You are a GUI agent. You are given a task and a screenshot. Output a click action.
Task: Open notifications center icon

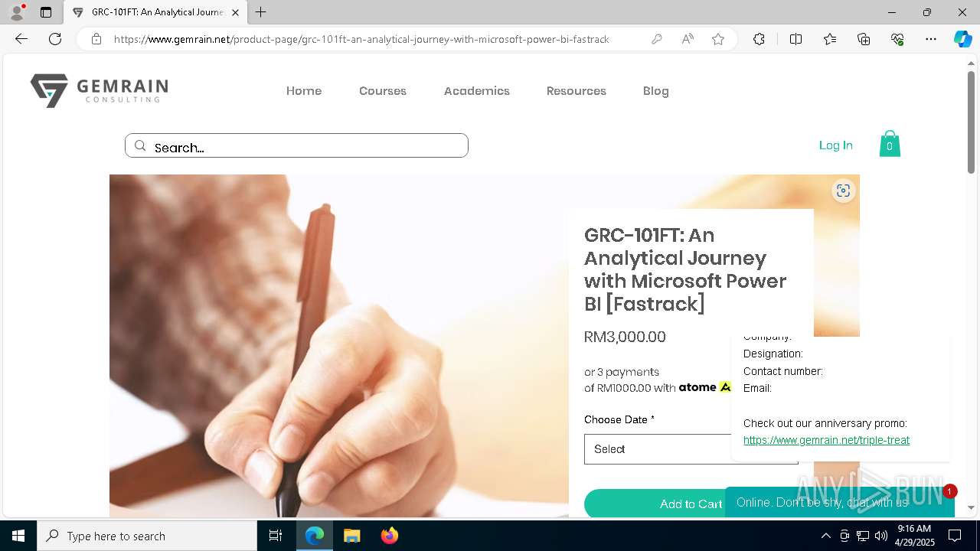[x=955, y=536]
